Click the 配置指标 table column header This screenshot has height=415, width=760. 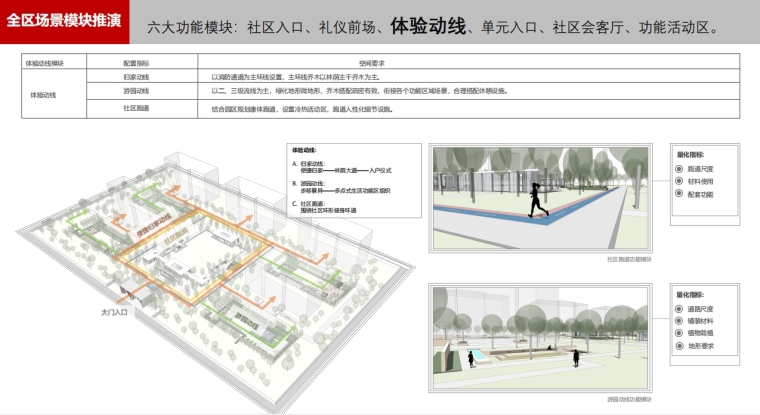134,62
